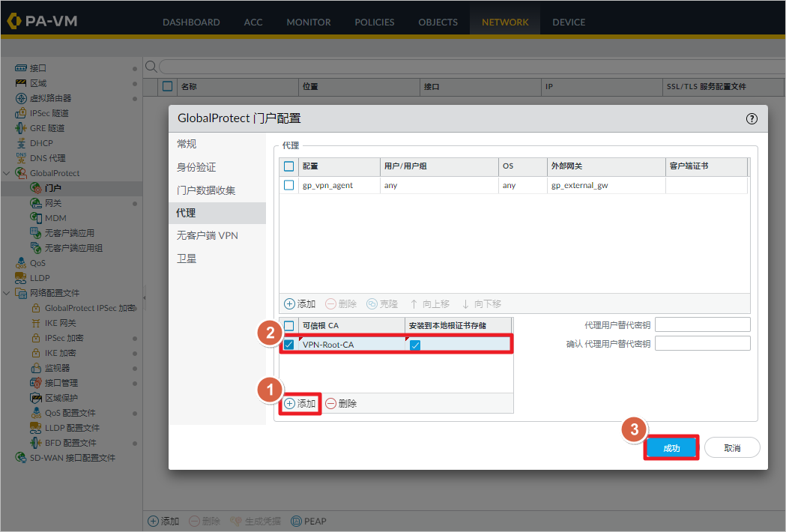Click the 虚拟路由器 icon in sidebar

[x=21, y=98]
